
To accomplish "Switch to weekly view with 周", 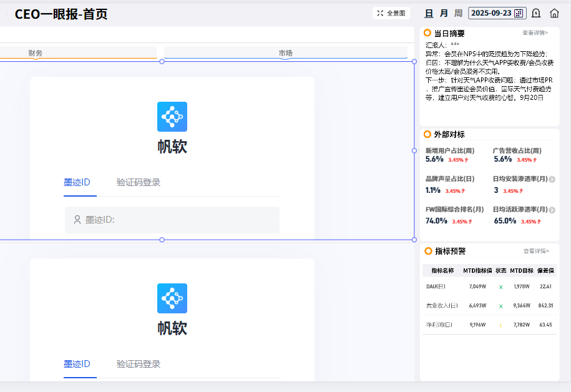I will coord(458,13).
